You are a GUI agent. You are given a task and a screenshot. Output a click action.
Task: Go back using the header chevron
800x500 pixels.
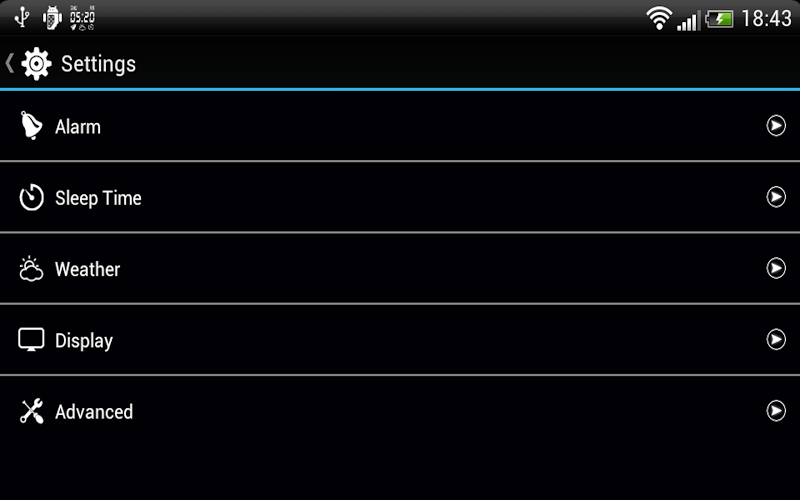(x=9, y=63)
